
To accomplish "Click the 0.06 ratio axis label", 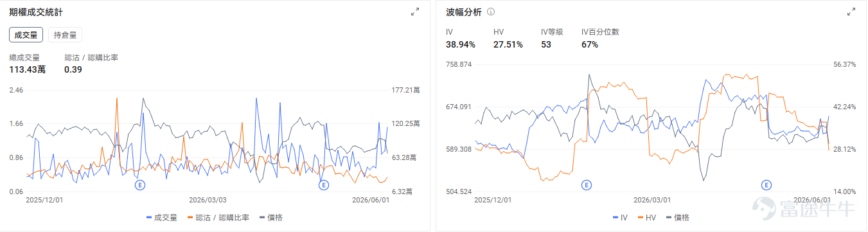I will (16, 192).
